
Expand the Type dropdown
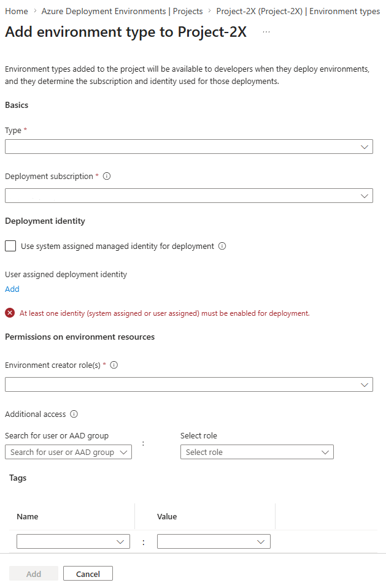pyautogui.click(x=189, y=147)
